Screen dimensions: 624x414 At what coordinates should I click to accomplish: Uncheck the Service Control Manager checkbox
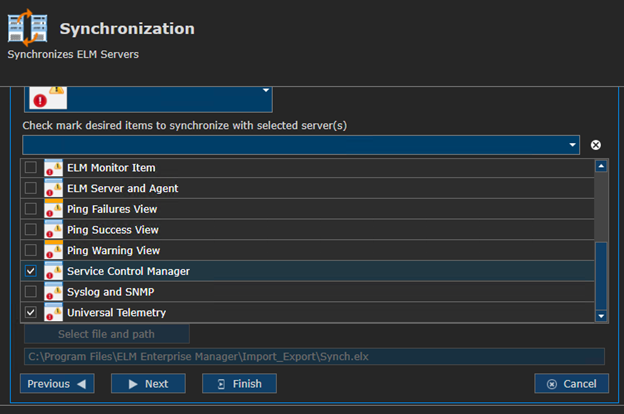click(x=31, y=271)
